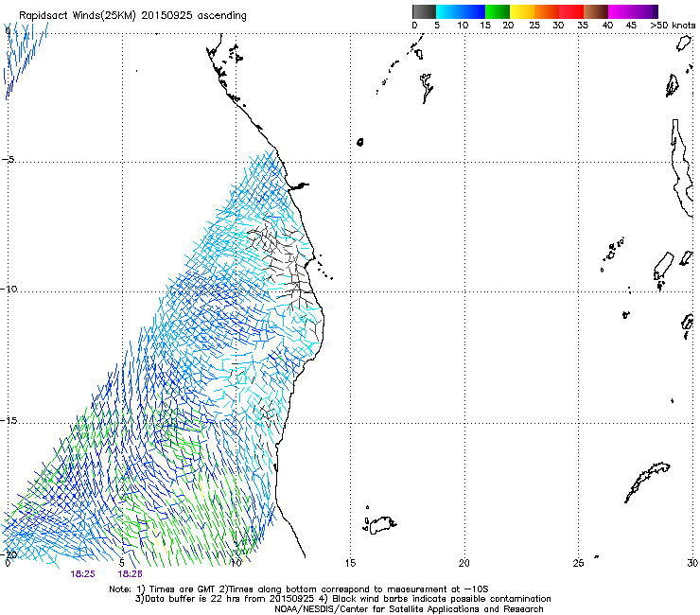Click the green 15–20 knots legend color segment

click(498, 11)
